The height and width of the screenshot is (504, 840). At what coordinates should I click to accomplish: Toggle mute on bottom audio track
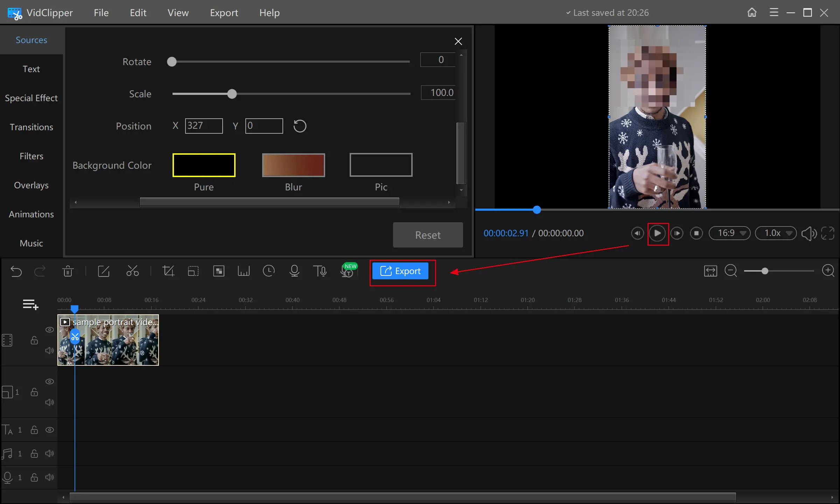(50, 476)
